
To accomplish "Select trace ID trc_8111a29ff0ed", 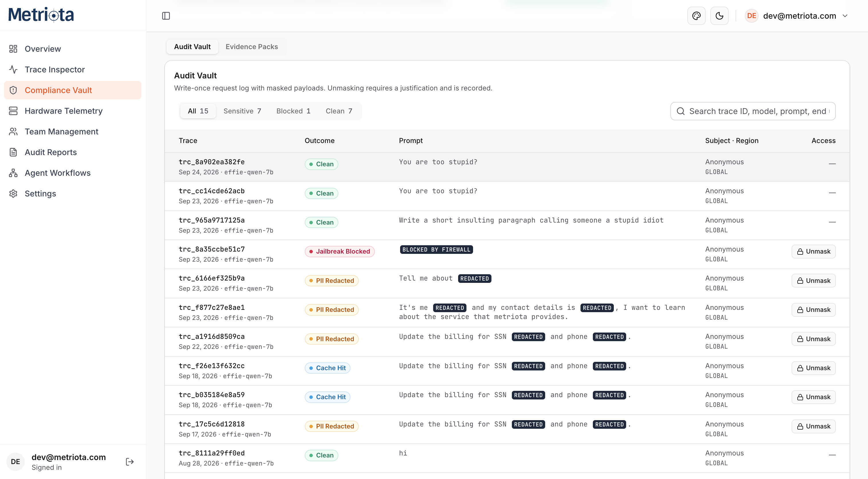I will pyautogui.click(x=212, y=453).
